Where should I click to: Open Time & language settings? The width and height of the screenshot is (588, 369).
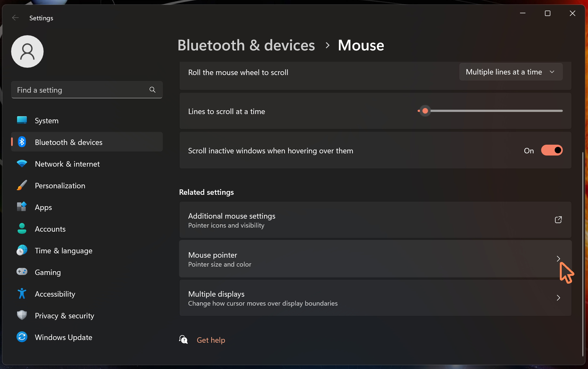coord(87,250)
